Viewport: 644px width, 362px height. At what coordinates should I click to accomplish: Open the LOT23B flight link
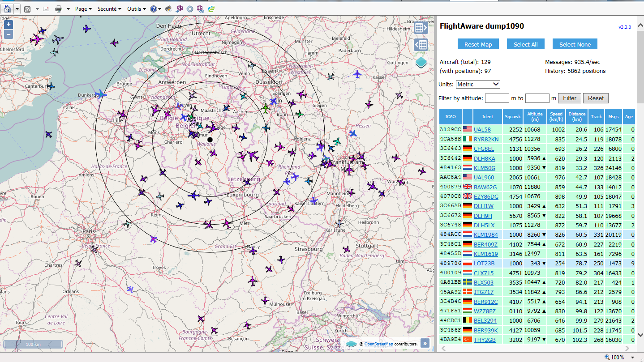point(484,264)
